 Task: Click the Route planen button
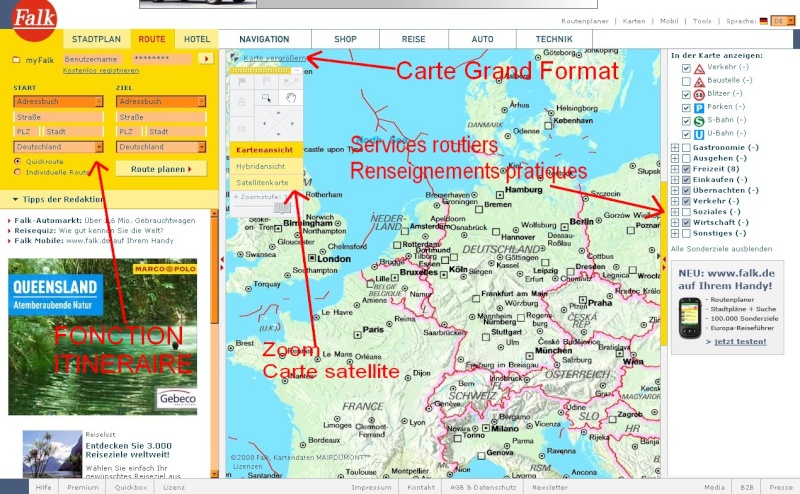(x=161, y=169)
